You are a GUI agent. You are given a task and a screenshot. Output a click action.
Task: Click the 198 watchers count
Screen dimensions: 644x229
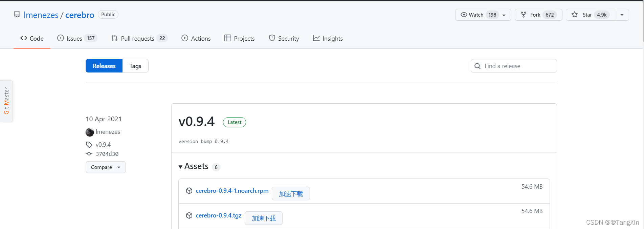[492, 15]
